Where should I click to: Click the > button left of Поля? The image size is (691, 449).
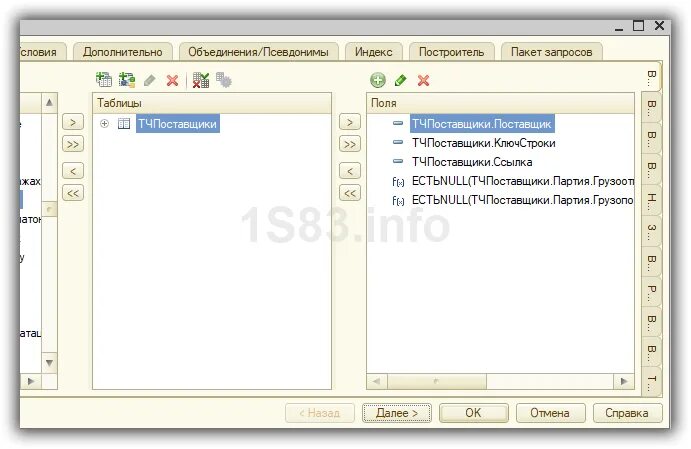[x=350, y=122]
